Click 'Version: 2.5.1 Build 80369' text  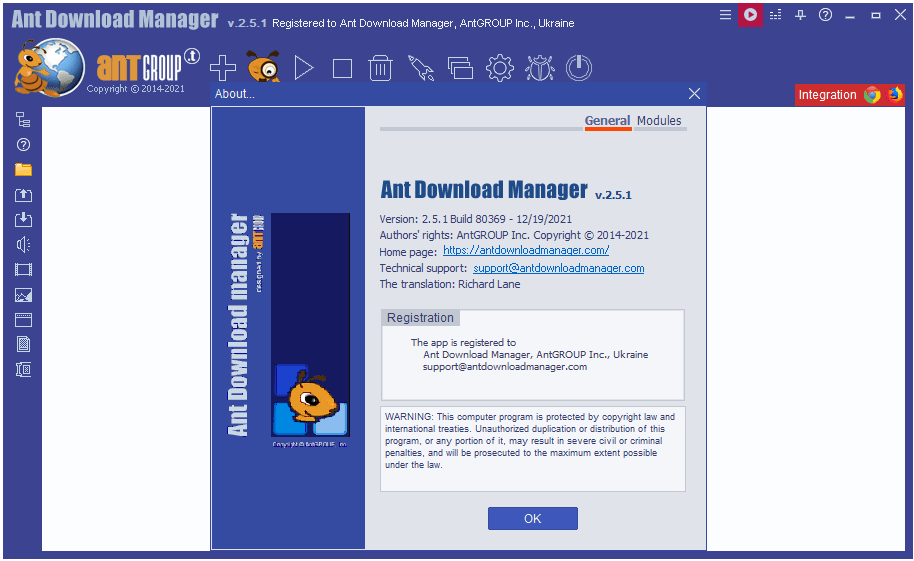click(442, 219)
